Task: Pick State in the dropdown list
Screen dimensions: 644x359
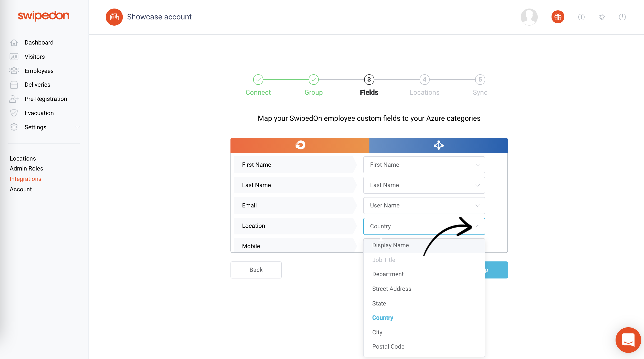Action: tap(424, 303)
